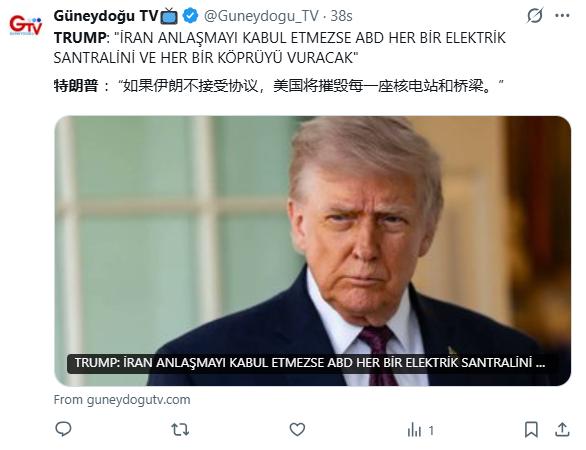Like the tweet with heart icon
Screen dimensions: 586x450
pos(297,429)
